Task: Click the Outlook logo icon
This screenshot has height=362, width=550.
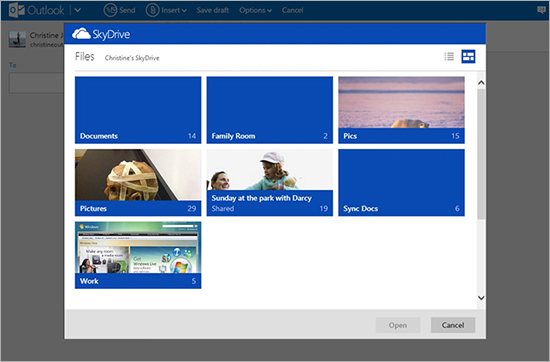Action: [x=16, y=10]
